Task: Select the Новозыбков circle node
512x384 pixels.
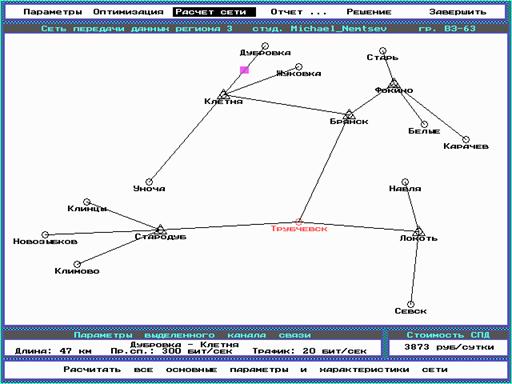Action: coord(45,235)
